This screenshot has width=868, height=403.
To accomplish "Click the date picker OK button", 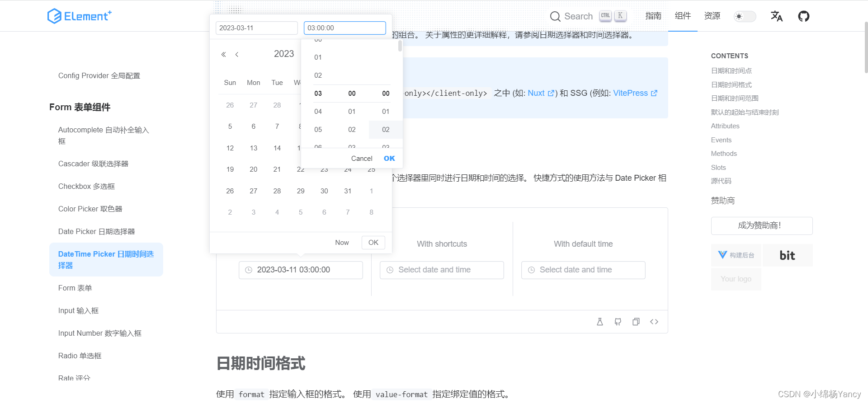I will [x=373, y=243].
